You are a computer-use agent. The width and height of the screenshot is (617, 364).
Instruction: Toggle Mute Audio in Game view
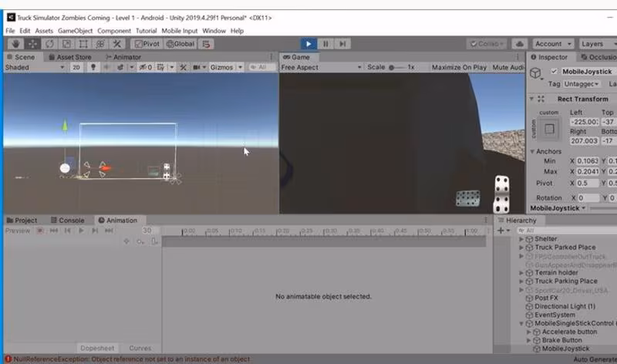(507, 67)
